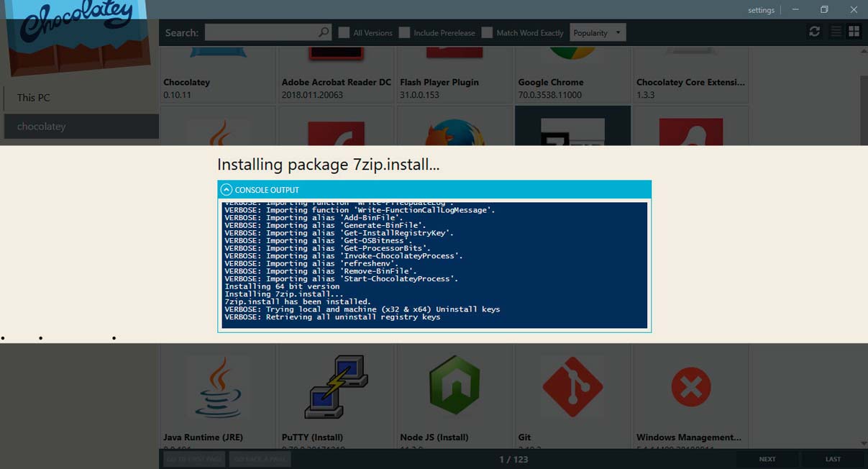Screen dimensions: 868x469
Task: Click the Chocolatey Core Extensi... title
Action: pyautogui.click(x=690, y=82)
